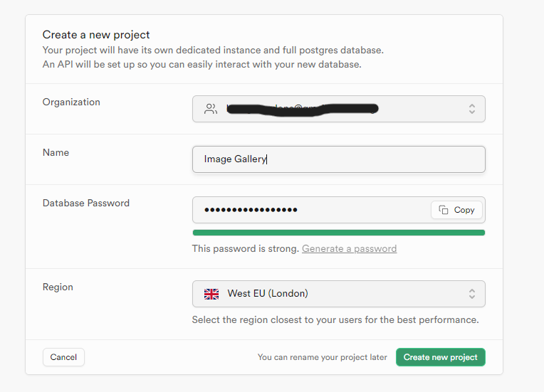Follow the Generate a password link

pos(349,248)
